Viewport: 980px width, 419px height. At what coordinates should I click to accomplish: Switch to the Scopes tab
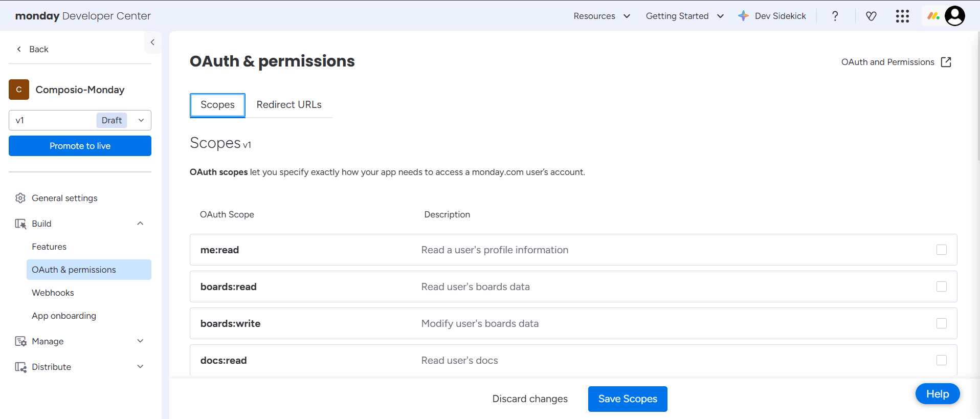pyautogui.click(x=217, y=105)
